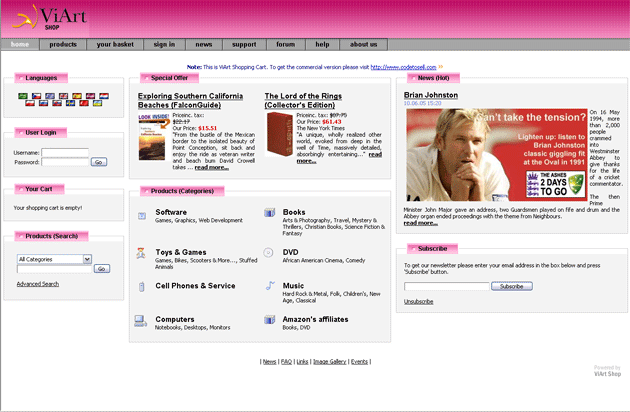Viewport: 630px width, 412px height.
Task: Open the Brian Johnston news headline
Action: [431, 95]
